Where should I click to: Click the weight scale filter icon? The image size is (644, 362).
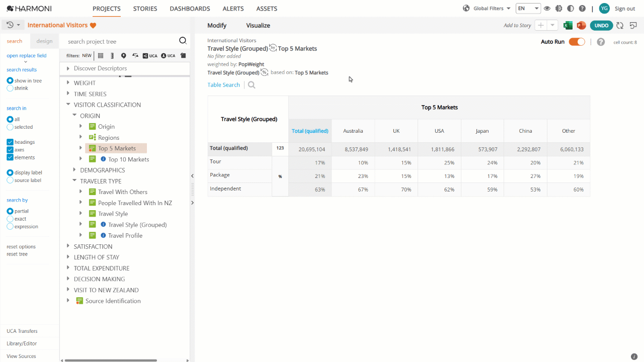pyautogui.click(x=135, y=56)
